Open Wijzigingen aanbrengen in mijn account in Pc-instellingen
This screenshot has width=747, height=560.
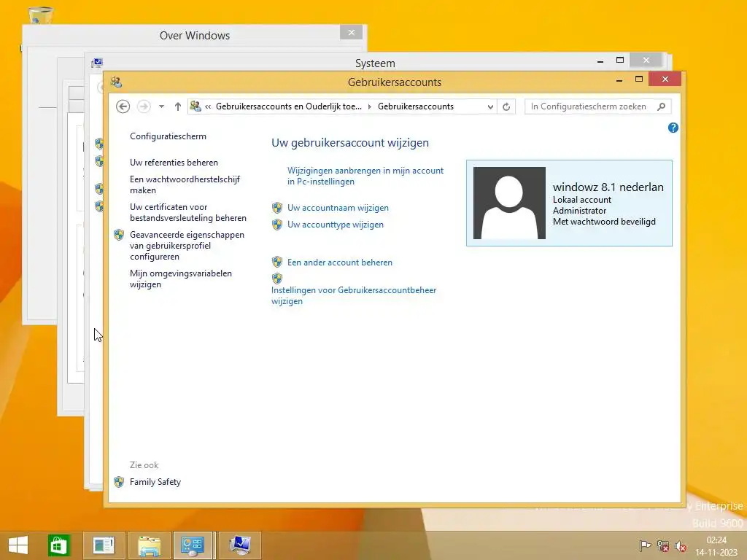(x=365, y=176)
